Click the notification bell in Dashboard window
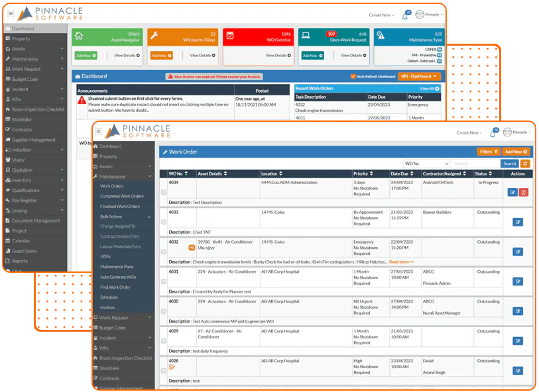This screenshot has width=539, height=392. pos(405,16)
